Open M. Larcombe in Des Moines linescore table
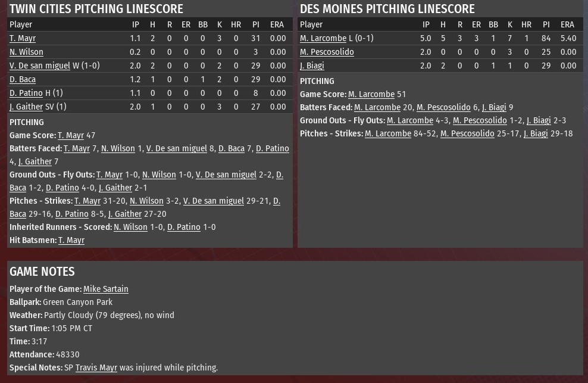The width and height of the screenshot is (588, 383). click(x=323, y=38)
